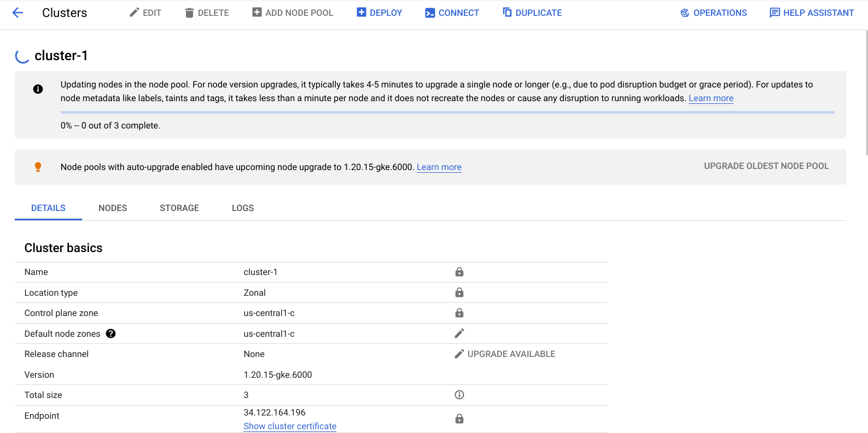Viewport: 868px width, 433px height.
Task: Click DUPLICATE in the toolbar
Action: point(532,13)
